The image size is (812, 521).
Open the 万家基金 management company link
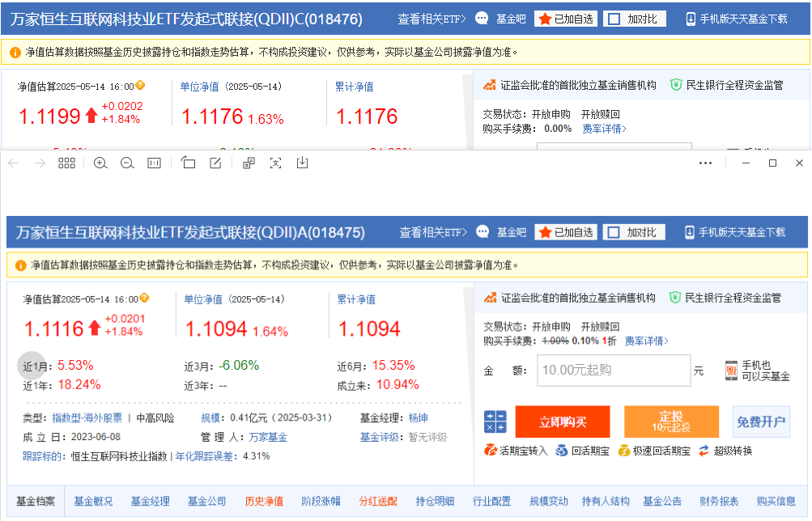tap(268, 437)
